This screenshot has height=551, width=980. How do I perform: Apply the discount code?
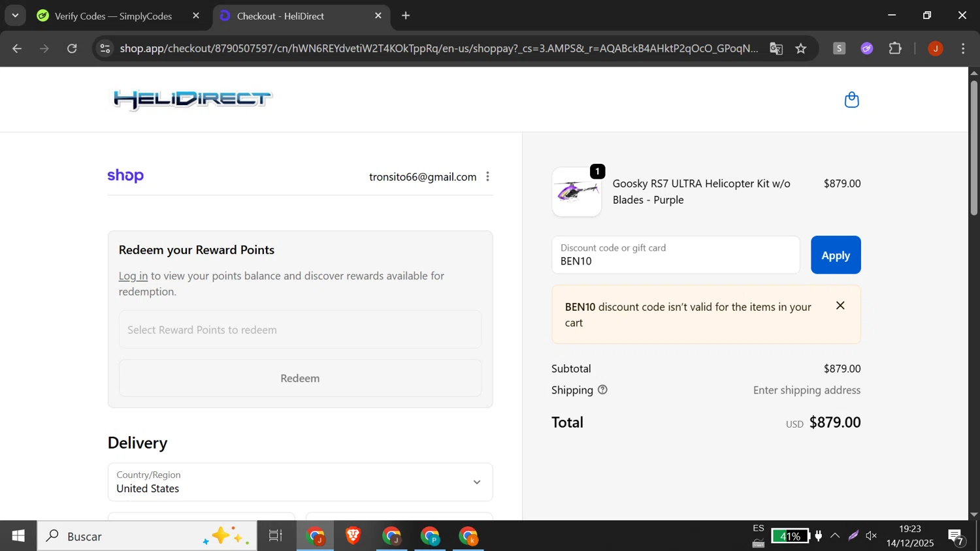(x=836, y=255)
